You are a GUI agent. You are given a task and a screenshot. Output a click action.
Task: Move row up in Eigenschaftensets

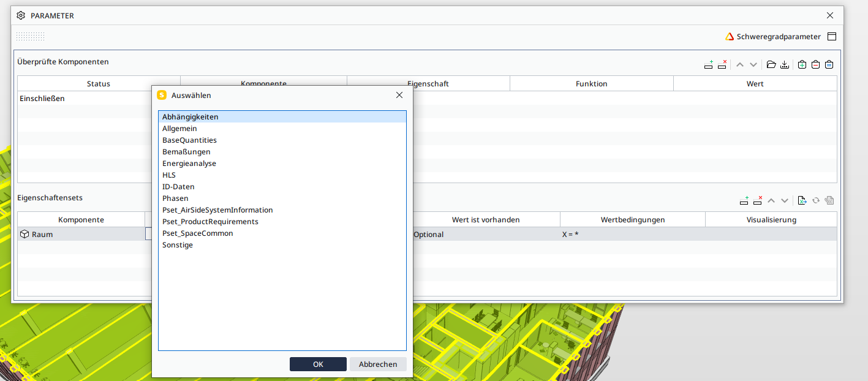[772, 200]
